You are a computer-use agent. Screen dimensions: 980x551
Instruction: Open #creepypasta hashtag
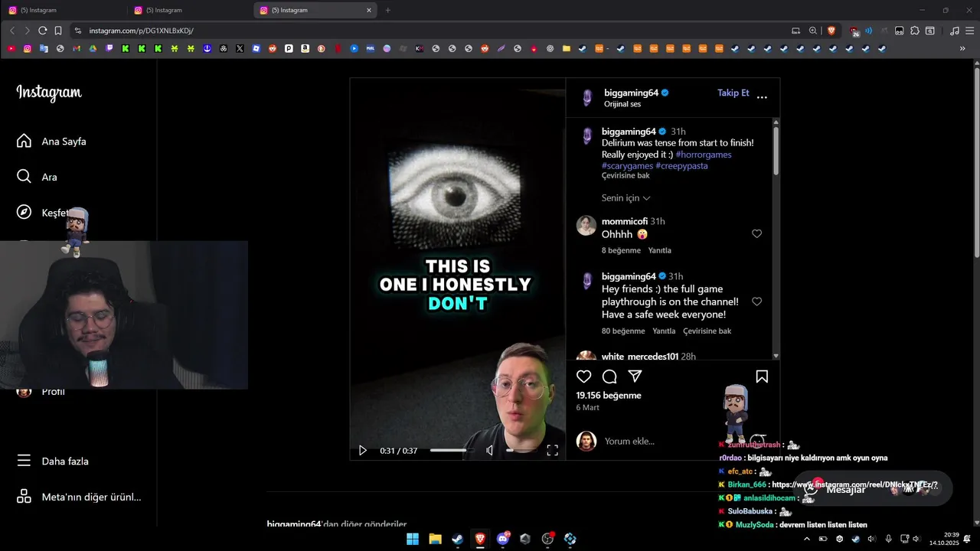(681, 165)
